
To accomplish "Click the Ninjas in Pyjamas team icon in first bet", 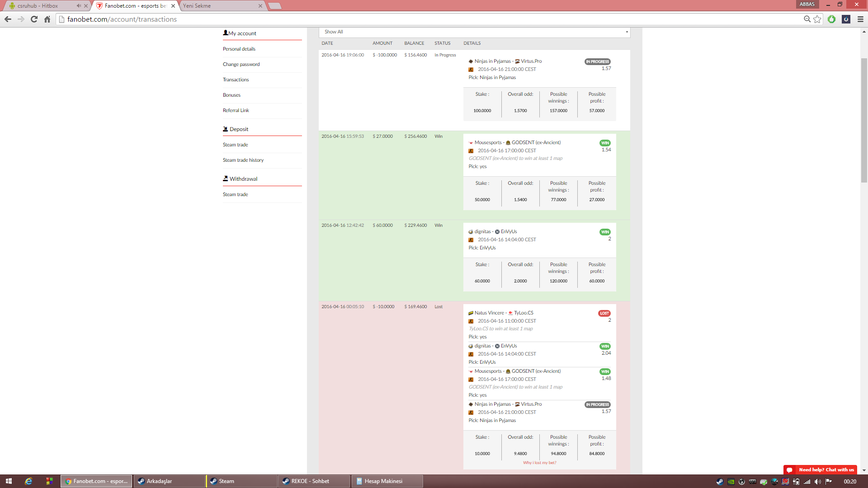I will [471, 61].
